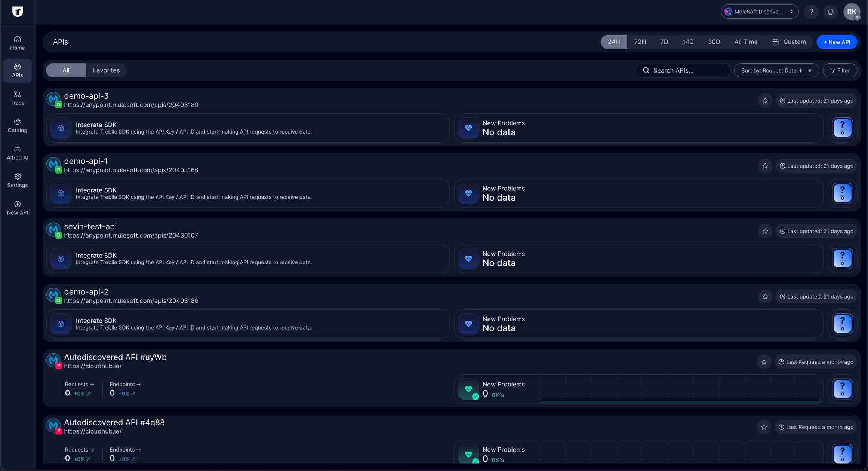Click health check icon for Autodiscovered API #uyWb
This screenshot has width=868, height=471.
[468, 389]
